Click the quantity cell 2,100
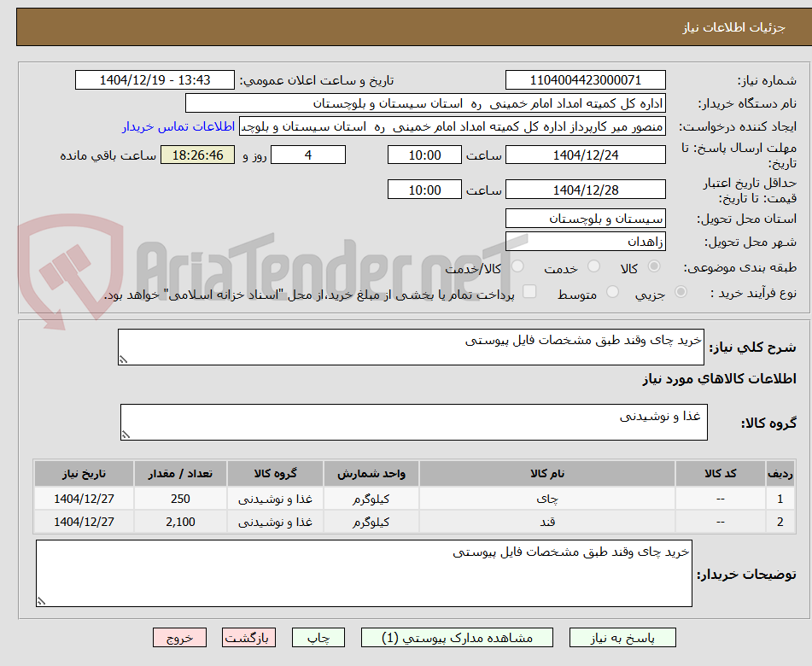The height and width of the screenshot is (666, 812). pyautogui.click(x=180, y=522)
